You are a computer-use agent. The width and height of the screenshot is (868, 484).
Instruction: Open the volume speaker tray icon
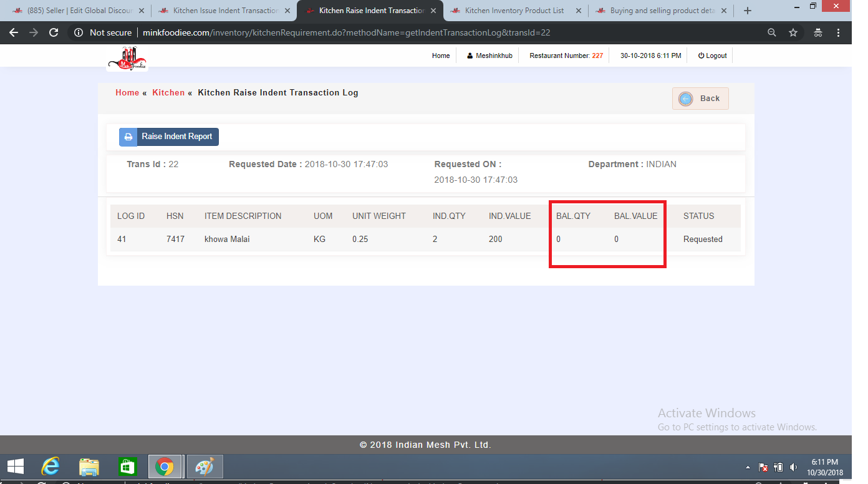tap(793, 467)
